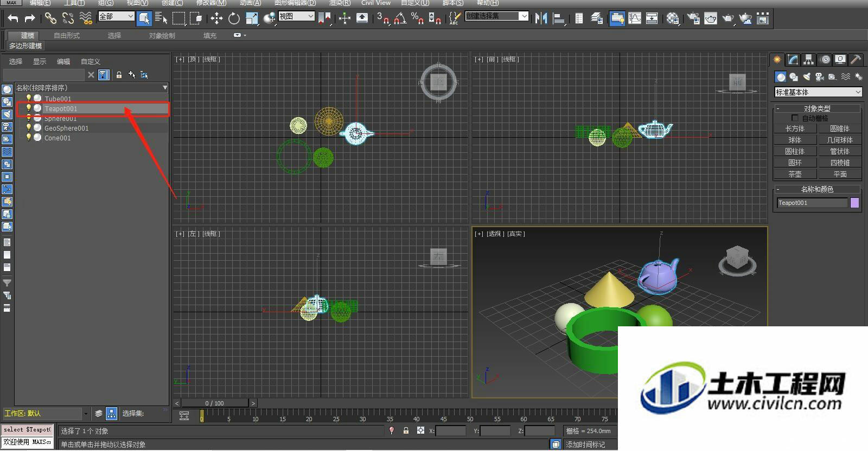
Task: Toggle visibility bulb for Tube001
Action: tap(29, 98)
